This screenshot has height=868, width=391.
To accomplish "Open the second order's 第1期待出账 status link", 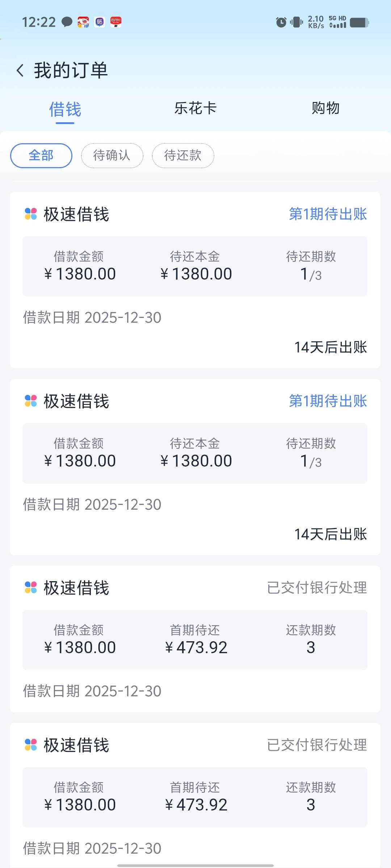I will tap(328, 401).
